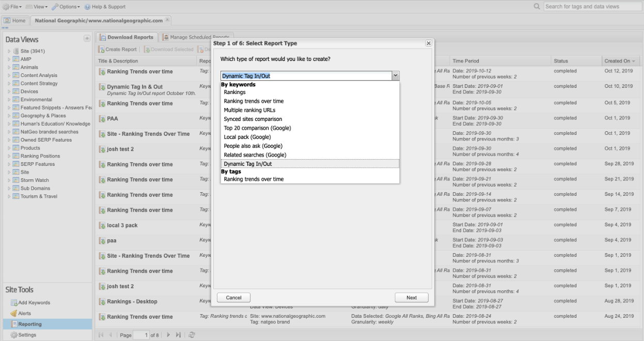This screenshot has height=341, width=644.
Task: Click the Add Keywords icon
Action: coord(14,303)
